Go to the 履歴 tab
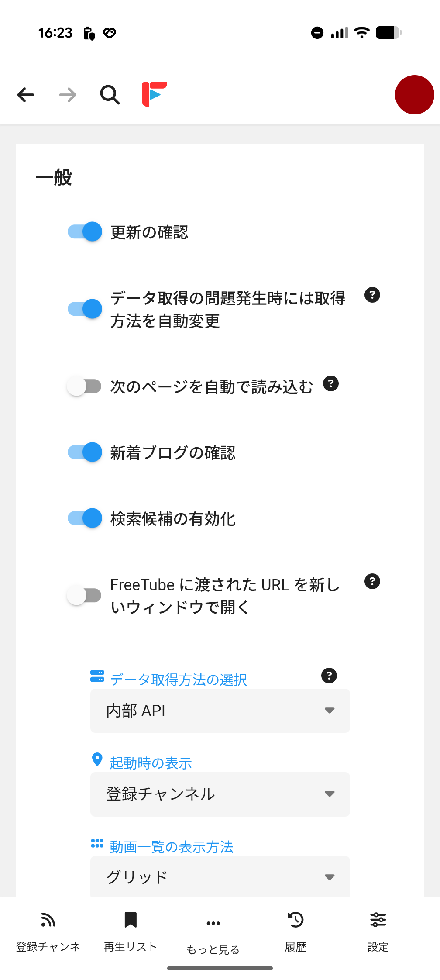The height and width of the screenshot is (980, 440). [296, 930]
